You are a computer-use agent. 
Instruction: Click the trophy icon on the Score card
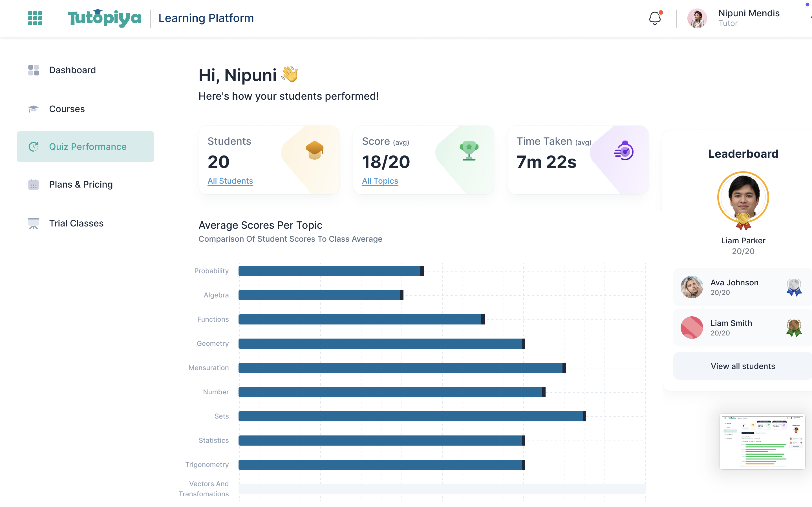[469, 151]
